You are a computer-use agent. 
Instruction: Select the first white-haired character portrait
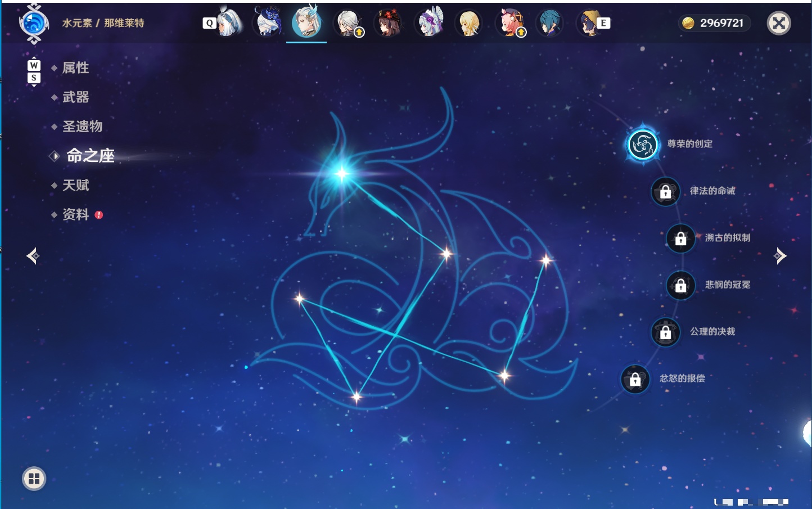pyautogui.click(x=229, y=22)
